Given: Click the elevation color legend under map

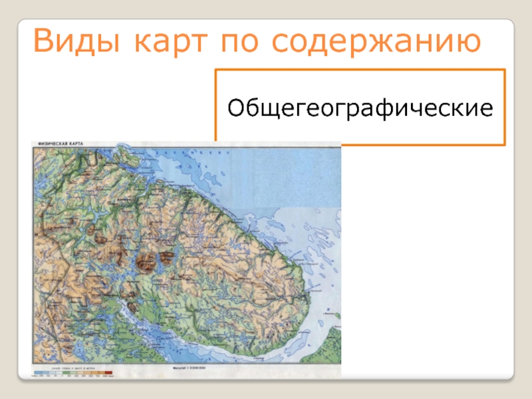Looking at the screenshot, I should [73, 372].
